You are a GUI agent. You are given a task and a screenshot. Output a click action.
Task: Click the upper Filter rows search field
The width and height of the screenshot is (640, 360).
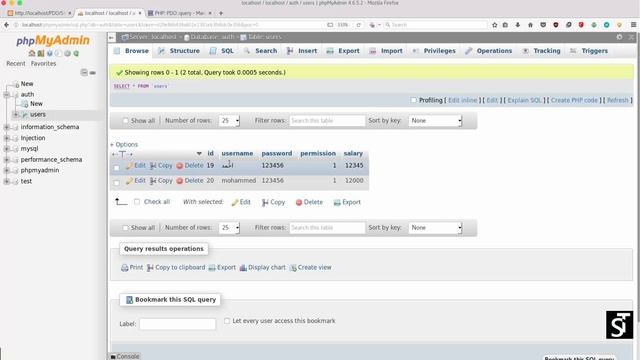(327, 120)
